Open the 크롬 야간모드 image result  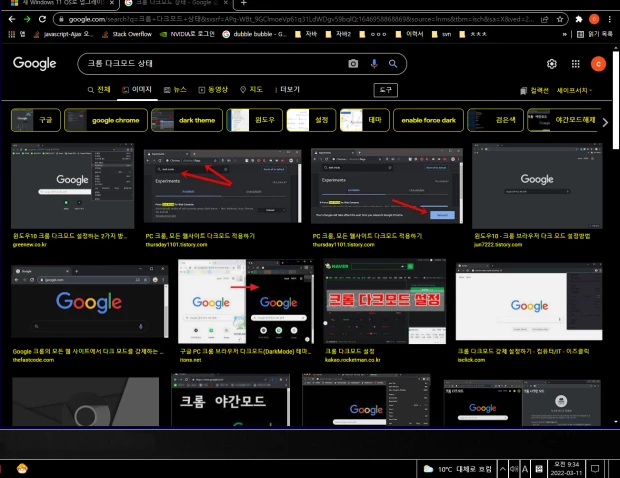[x=231, y=400]
